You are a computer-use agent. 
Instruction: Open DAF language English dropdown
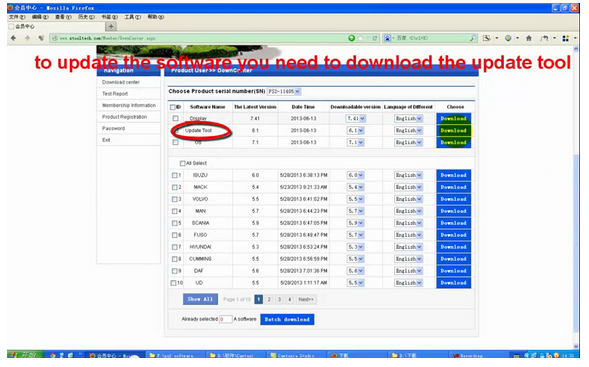click(408, 271)
